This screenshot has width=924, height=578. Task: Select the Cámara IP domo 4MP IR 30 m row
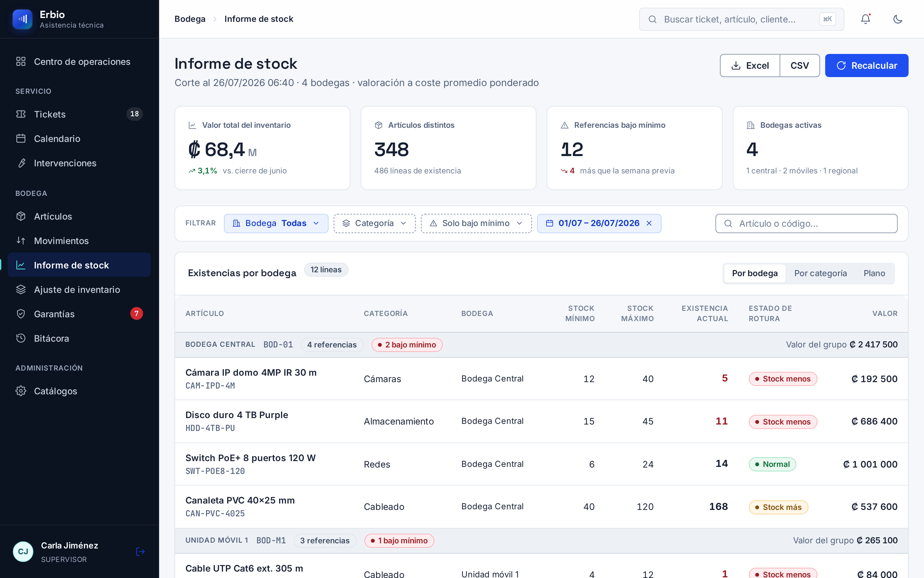coord(542,379)
